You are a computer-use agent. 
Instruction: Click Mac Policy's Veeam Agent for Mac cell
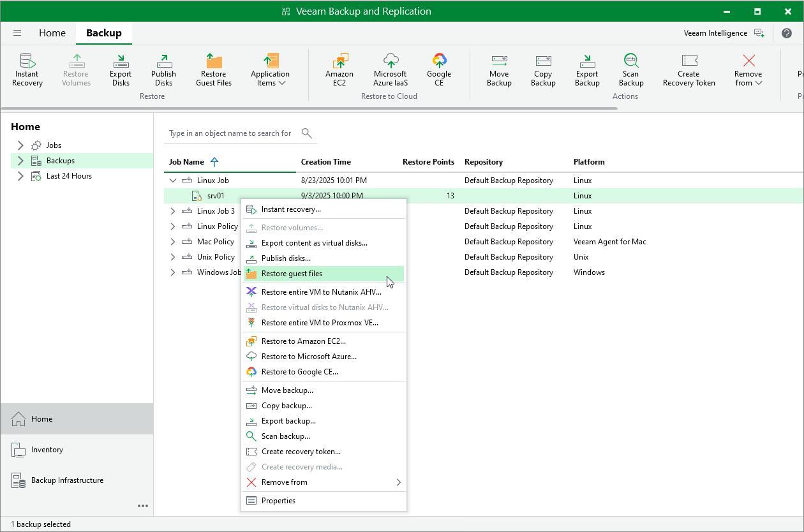[x=610, y=242]
